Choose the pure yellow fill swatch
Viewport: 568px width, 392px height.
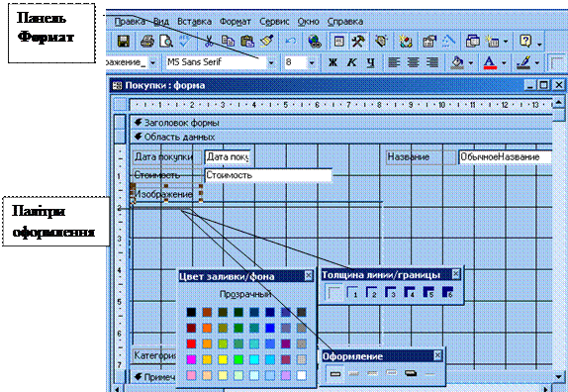tap(223, 359)
